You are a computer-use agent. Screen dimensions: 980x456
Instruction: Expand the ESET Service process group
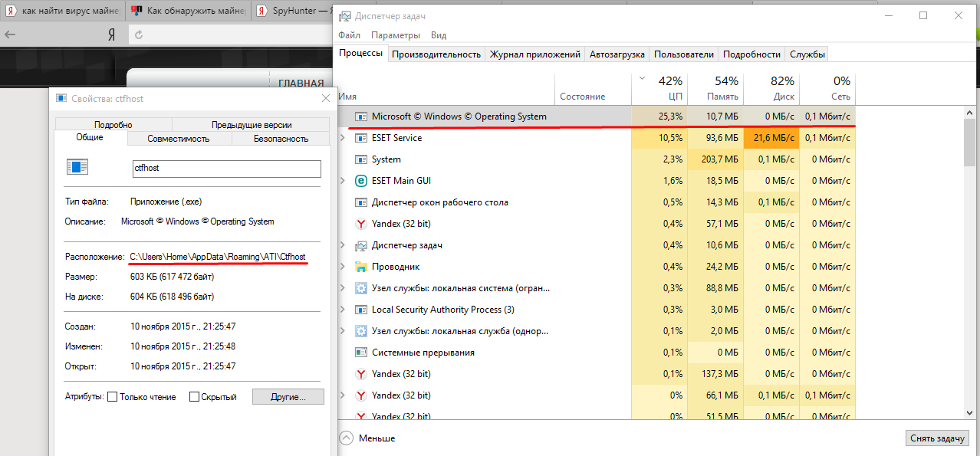click(x=343, y=138)
